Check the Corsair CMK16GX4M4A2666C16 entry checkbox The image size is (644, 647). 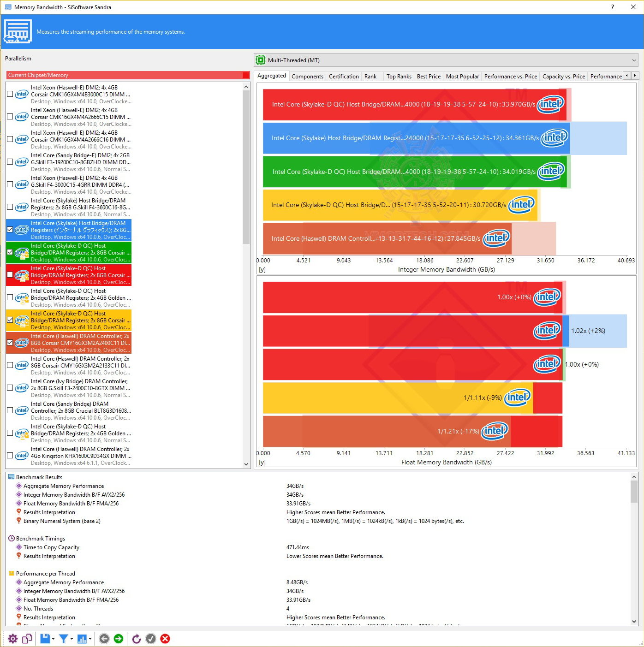pos(10,139)
